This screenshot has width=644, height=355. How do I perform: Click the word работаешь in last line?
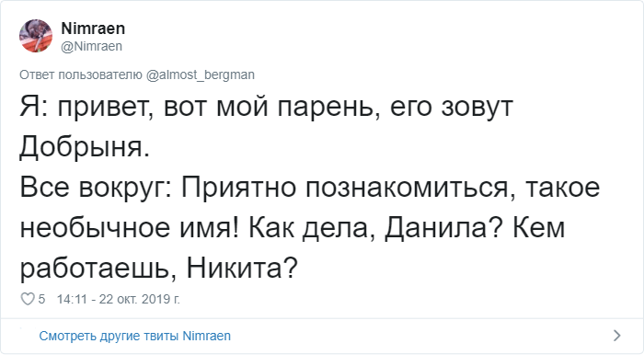pos(98,269)
